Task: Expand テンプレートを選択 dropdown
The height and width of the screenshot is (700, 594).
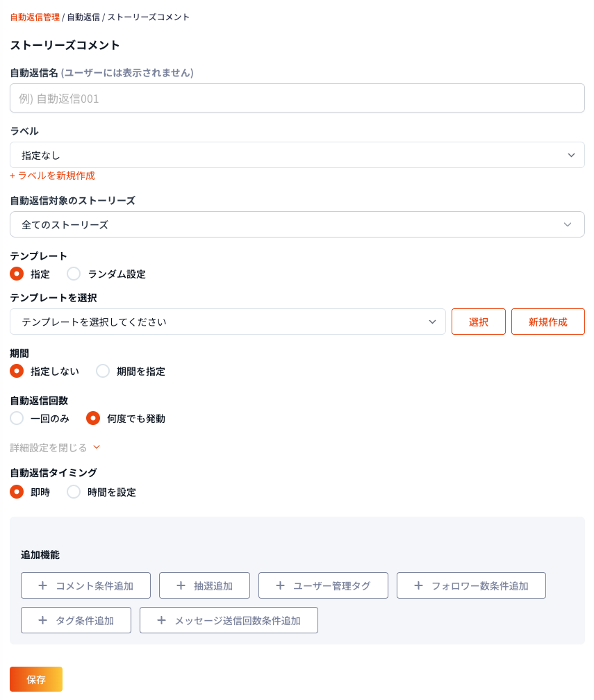Action: click(x=227, y=322)
